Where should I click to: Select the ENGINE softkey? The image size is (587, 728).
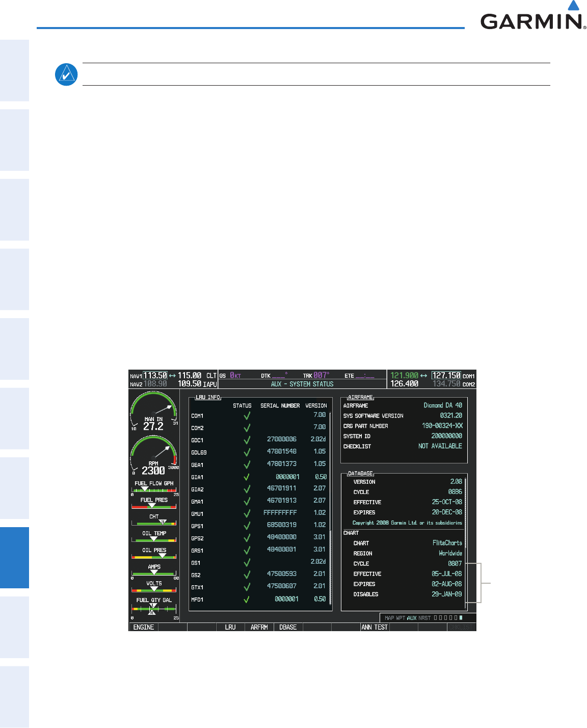tap(144, 627)
